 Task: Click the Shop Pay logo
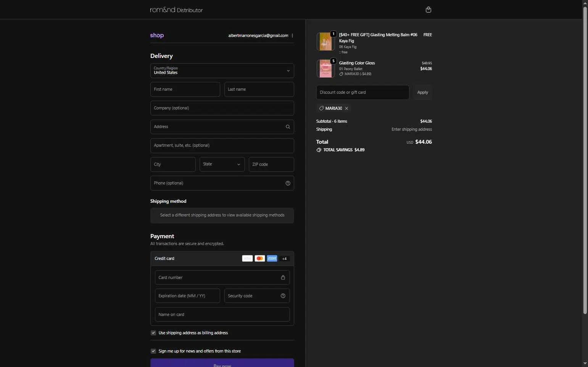[x=157, y=35]
